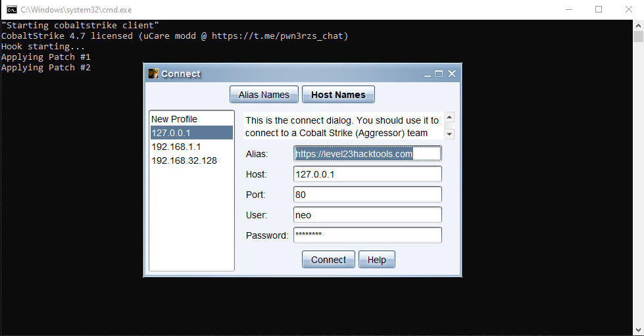Click the 'Hook starting...' console line
The image size is (644, 336).
tap(43, 47)
